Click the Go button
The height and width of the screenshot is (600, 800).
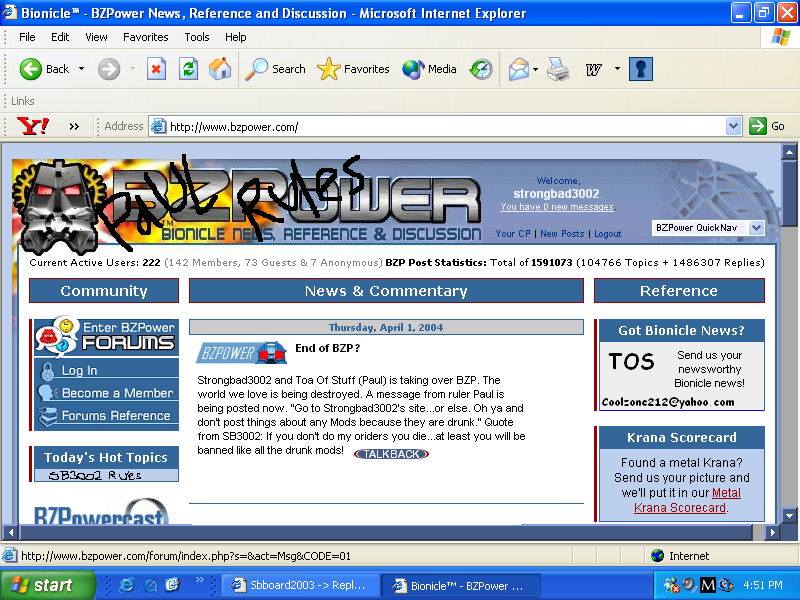click(767, 126)
